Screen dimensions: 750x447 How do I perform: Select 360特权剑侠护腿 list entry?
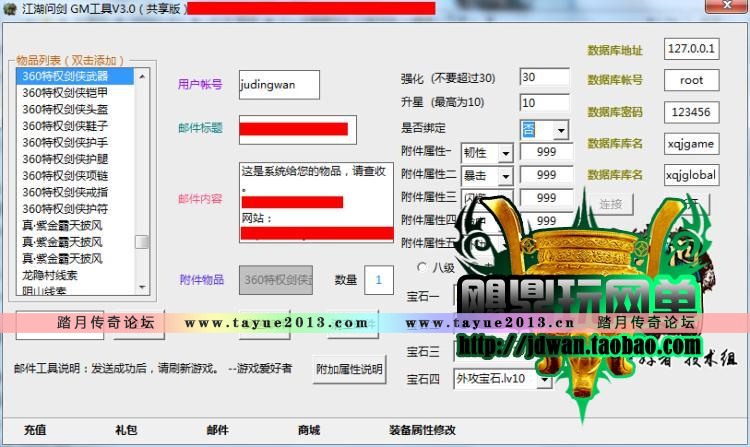75,159
